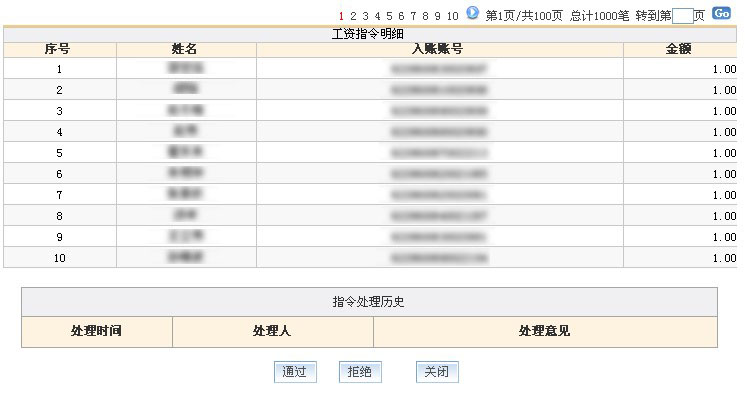Click the 工资指令明细 table title
The image size is (745, 398).
368,34
